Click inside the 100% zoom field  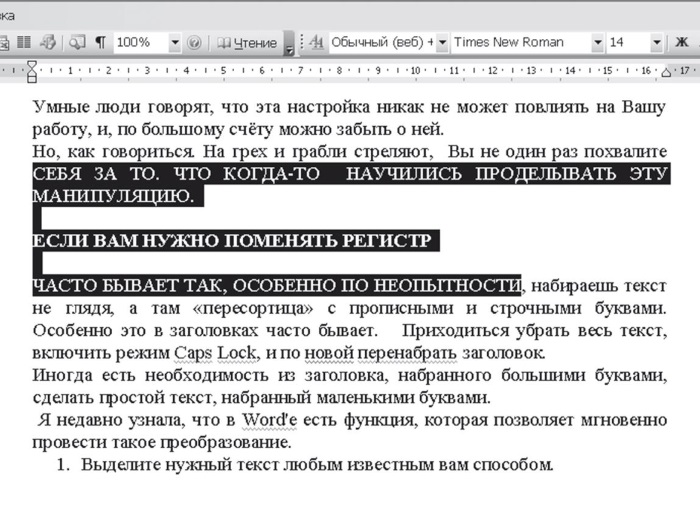pos(141,42)
